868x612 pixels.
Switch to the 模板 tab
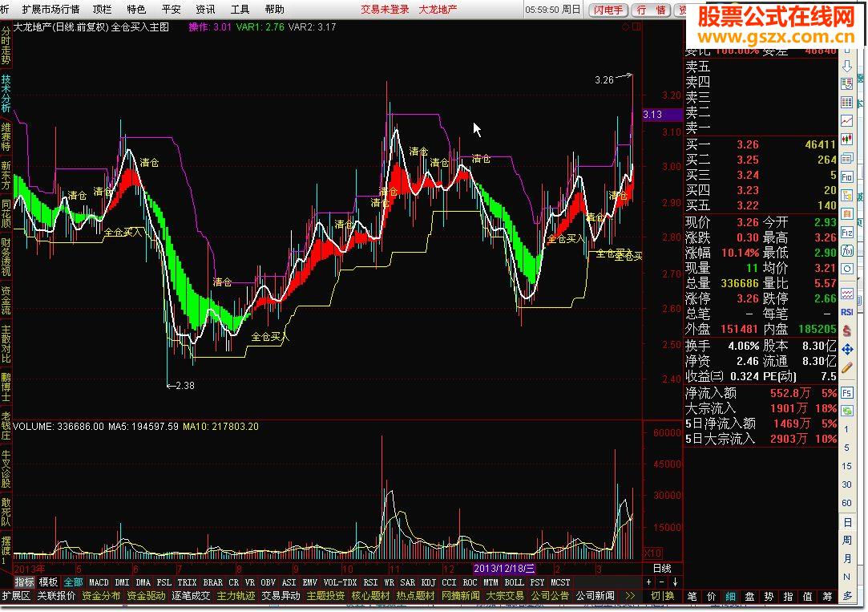(48, 582)
